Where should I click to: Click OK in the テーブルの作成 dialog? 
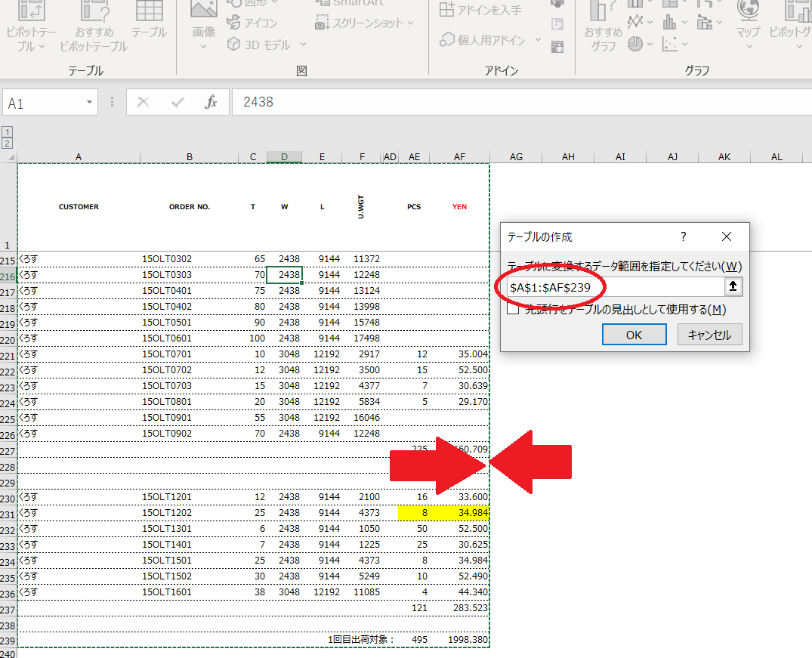[x=634, y=335]
